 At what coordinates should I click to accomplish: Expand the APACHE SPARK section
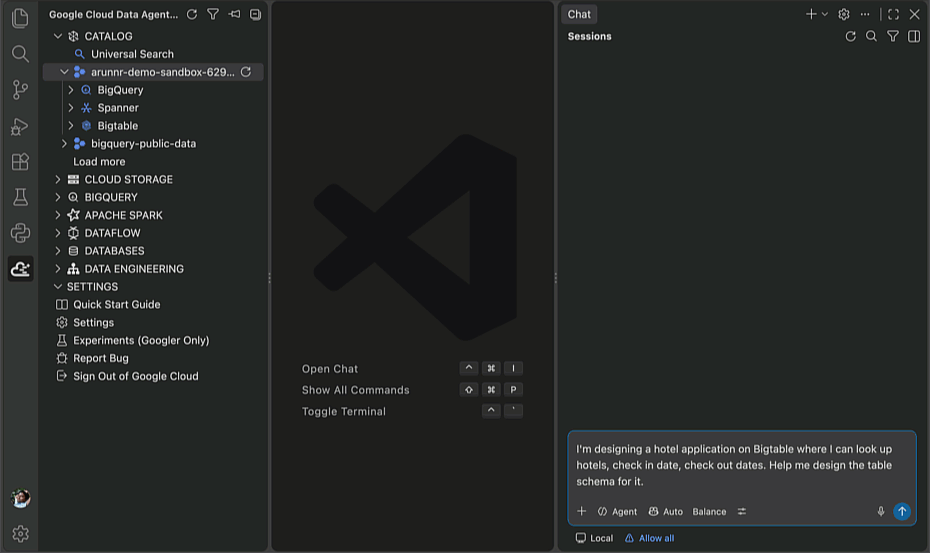click(58, 215)
